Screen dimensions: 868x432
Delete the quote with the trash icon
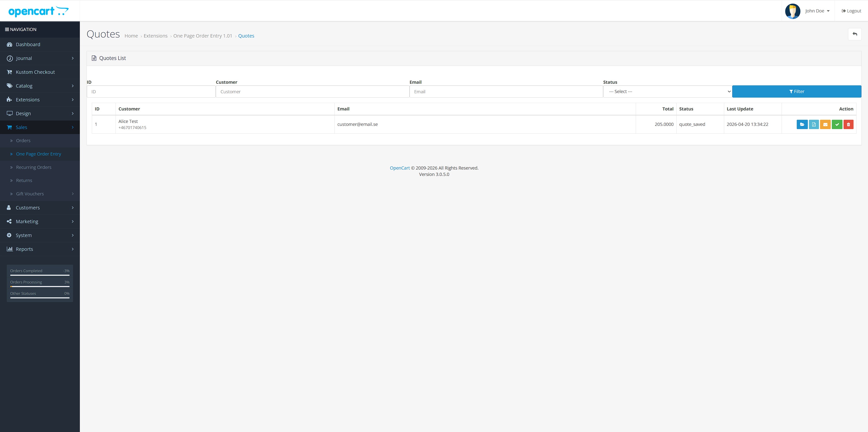pyautogui.click(x=849, y=124)
